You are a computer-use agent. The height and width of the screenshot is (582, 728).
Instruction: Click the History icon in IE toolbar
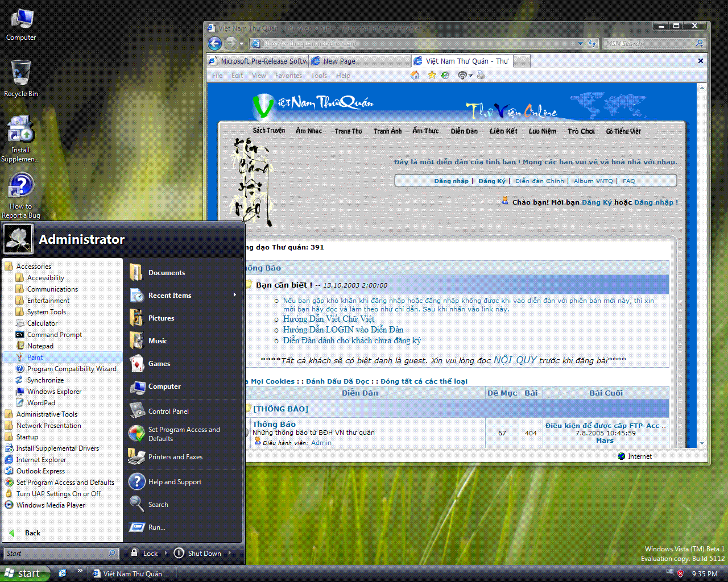[445, 75]
